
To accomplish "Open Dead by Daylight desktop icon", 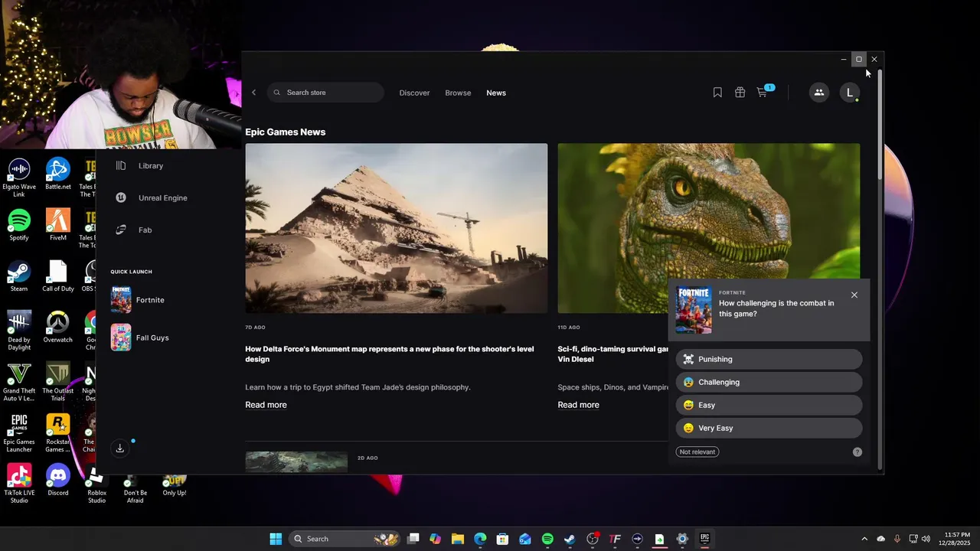I will pos(19,331).
